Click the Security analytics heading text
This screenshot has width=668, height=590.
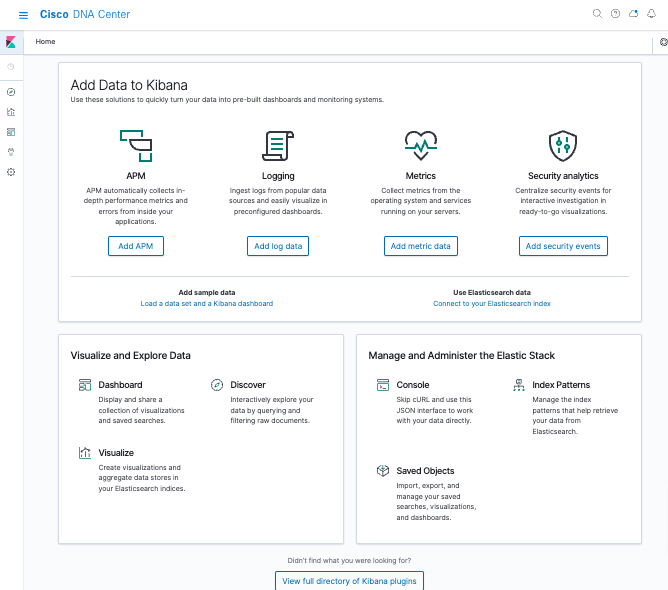(x=563, y=176)
